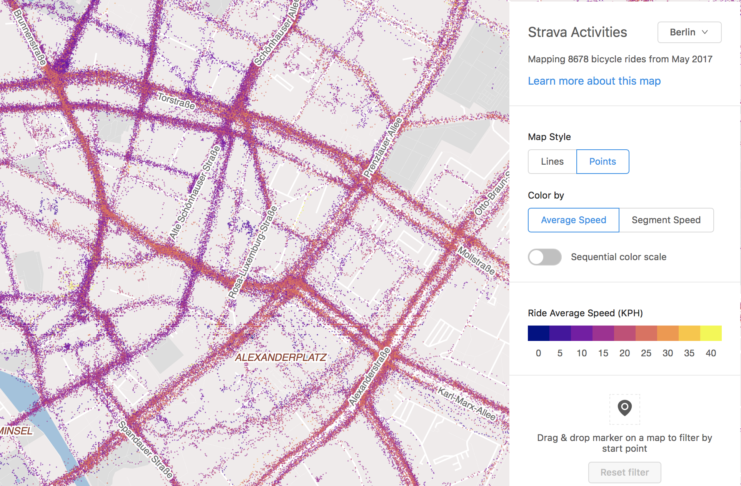Screen dimensions: 741x486
Task: Open the Berlin city dropdown
Action: coord(689,33)
